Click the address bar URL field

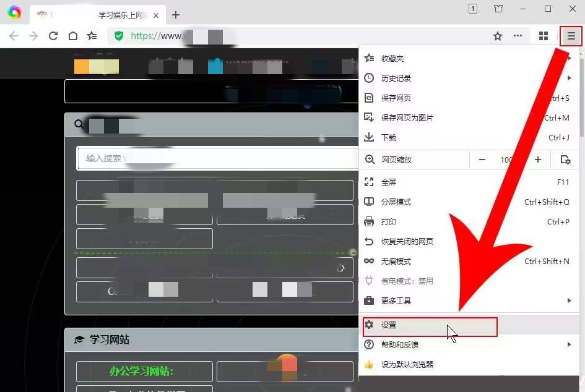tap(298, 36)
